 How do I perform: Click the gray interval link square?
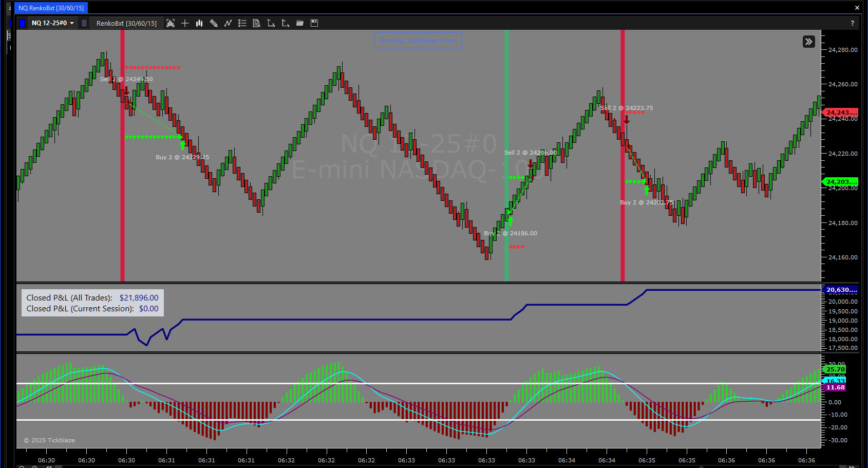pos(84,23)
